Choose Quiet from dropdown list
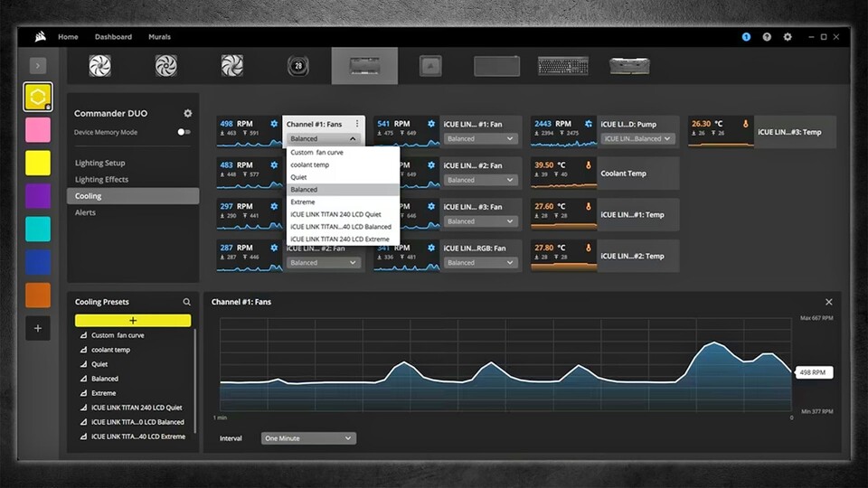The width and height of the screenshot is (868, 488). click(x=343, y=177)
